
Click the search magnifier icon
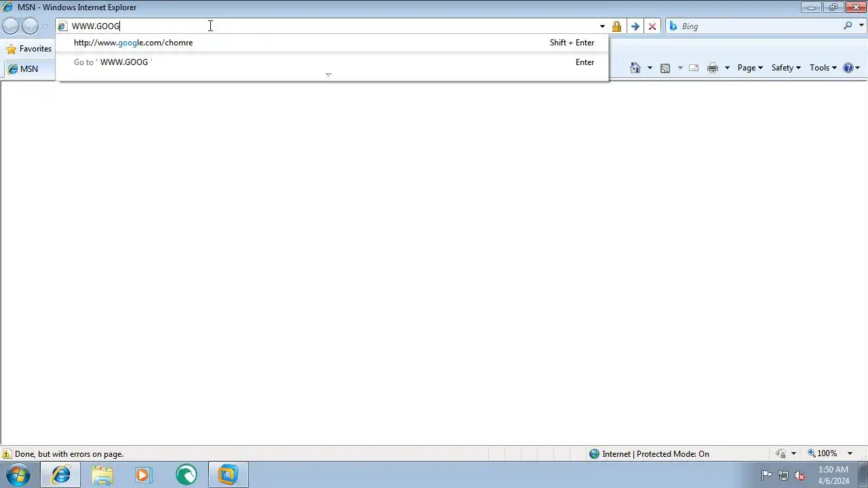click(848, 26)
